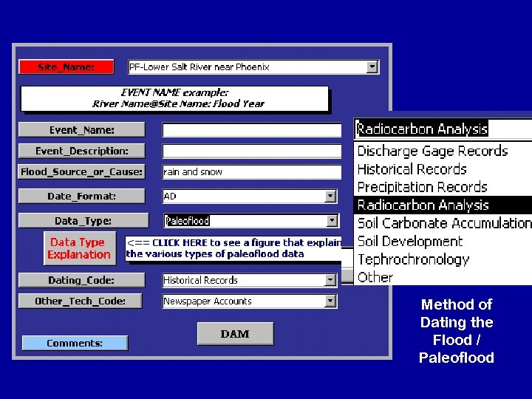Open the Data Type Explanation button
The width and height of the screenshot is (532, 399).
(80, 248)
